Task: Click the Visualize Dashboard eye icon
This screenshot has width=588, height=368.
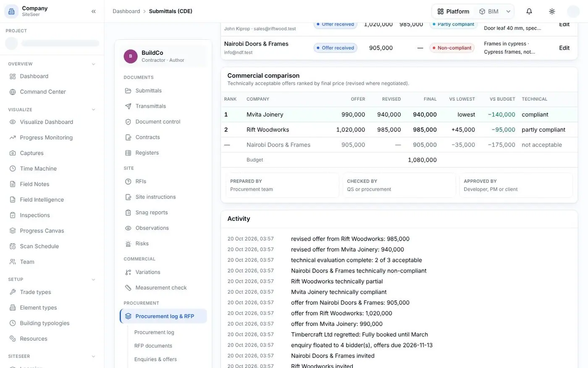Action: pos(13,122)
